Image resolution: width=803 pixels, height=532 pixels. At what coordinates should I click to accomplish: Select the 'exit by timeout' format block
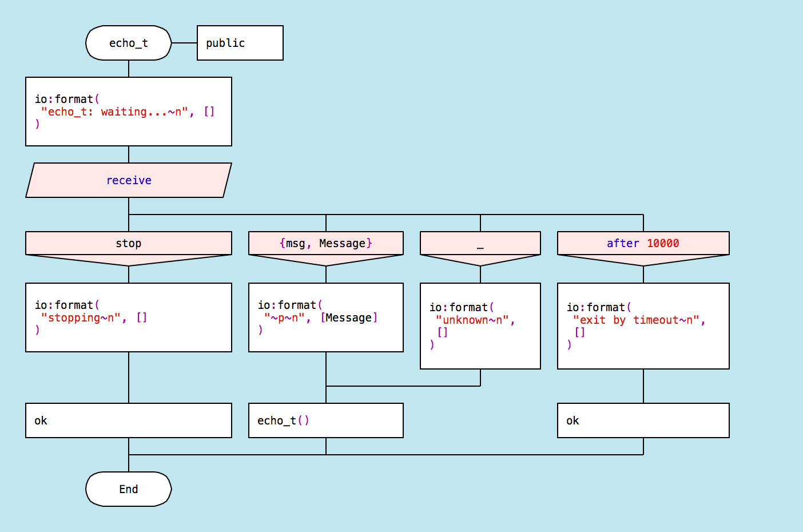tap(643, 326)
